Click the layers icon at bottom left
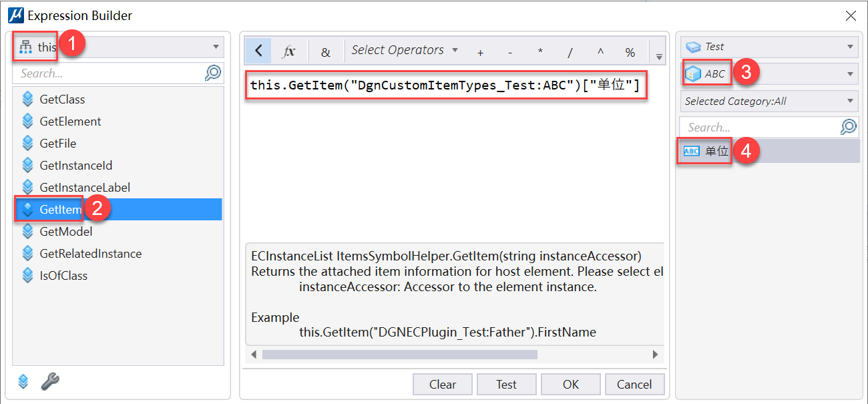Image resolution: width=868 pixels, height=404 pixels. point(23,381)
